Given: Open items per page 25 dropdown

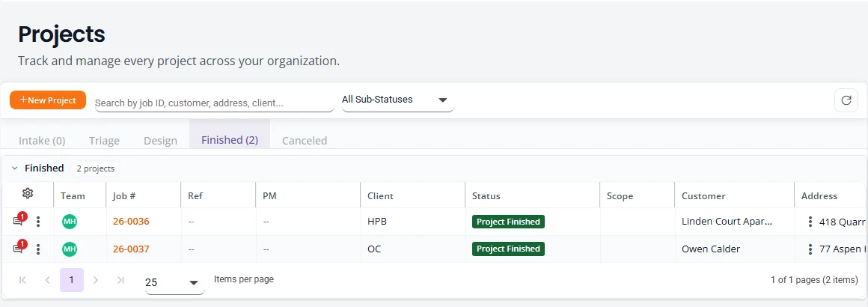Looking at the screenshot, I should tap(174, 282).
